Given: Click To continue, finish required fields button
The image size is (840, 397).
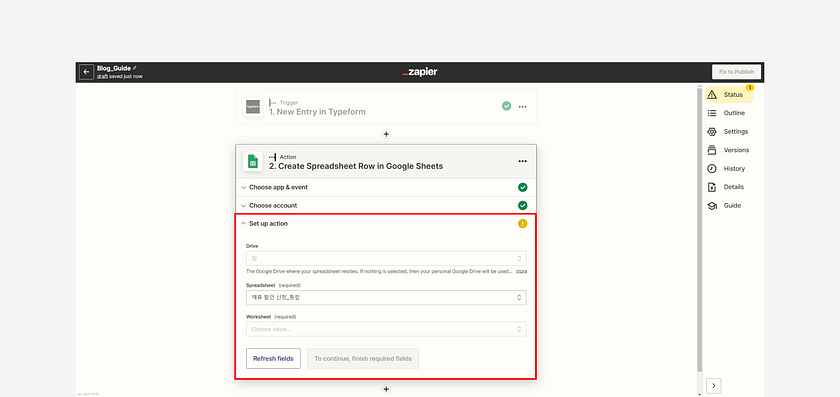Looking at the screenshot, I should coord(363,358).
